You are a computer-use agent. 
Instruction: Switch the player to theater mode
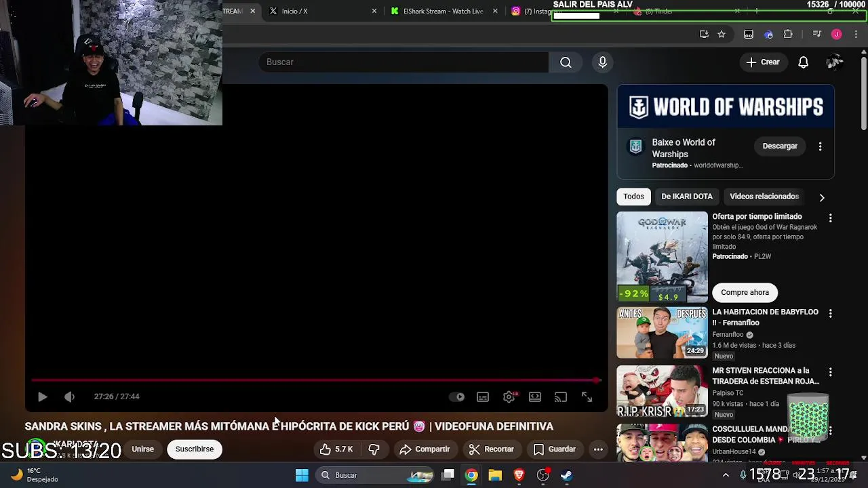pyautogui.click(x=535, y=397)
